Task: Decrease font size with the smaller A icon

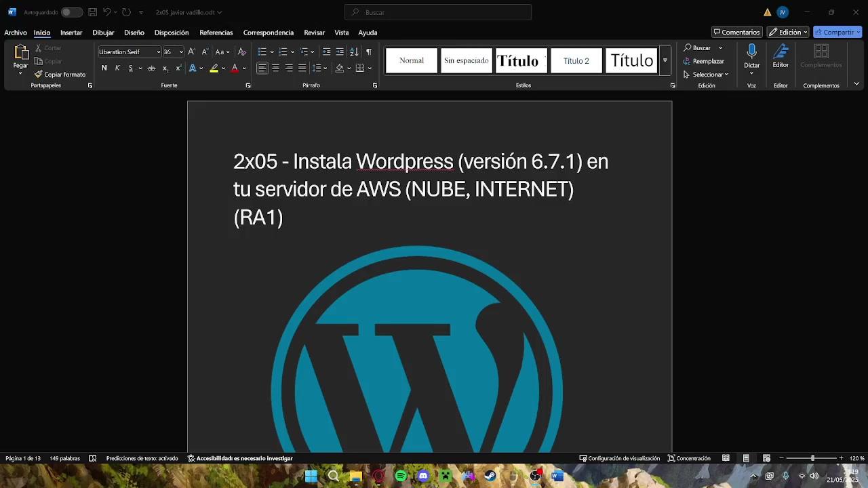Action: pos(205,52)
